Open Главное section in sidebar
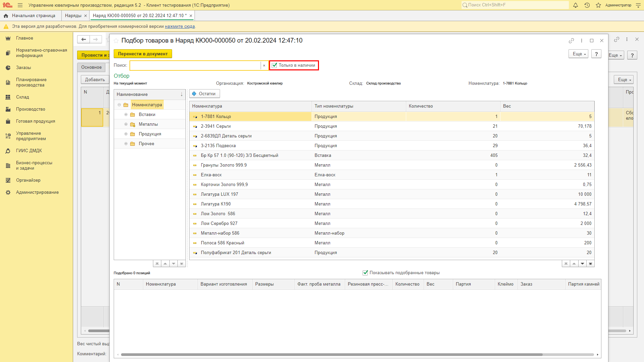The width and height of the screenshot is (644, 362). click(x=24, y=38)
